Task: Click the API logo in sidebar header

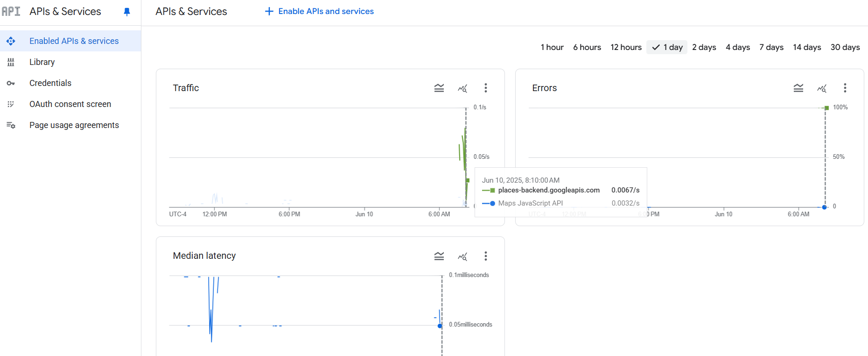Action: pos(11,12)
